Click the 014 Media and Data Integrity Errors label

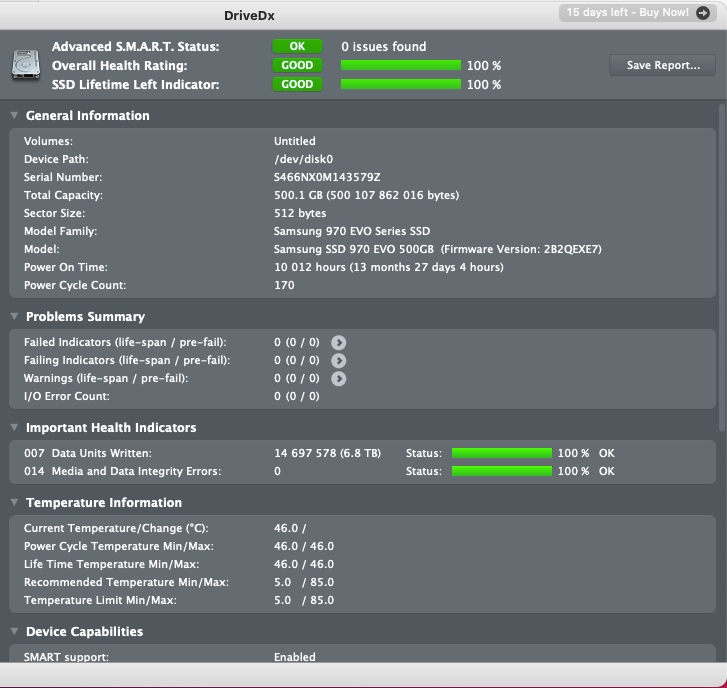pos(122,471)
